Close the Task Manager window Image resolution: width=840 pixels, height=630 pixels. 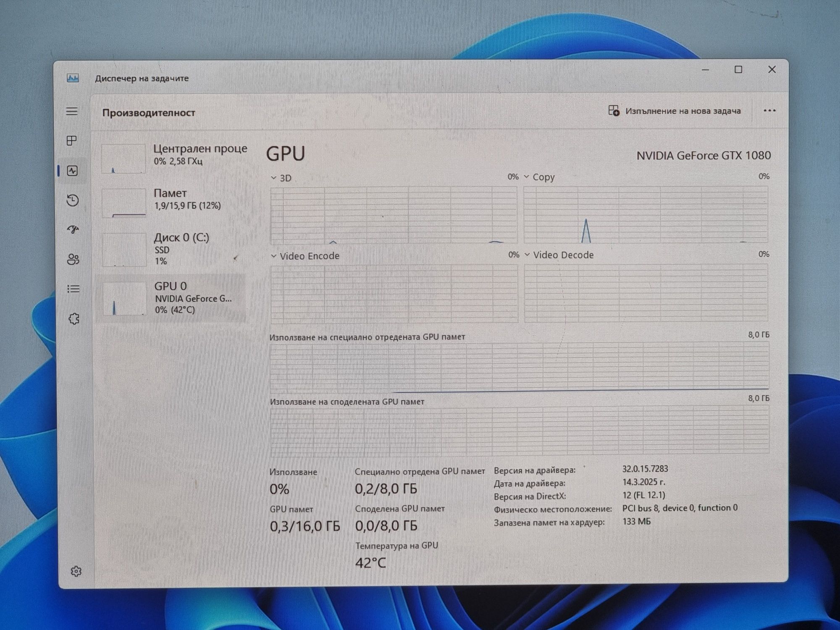point(772,69)
